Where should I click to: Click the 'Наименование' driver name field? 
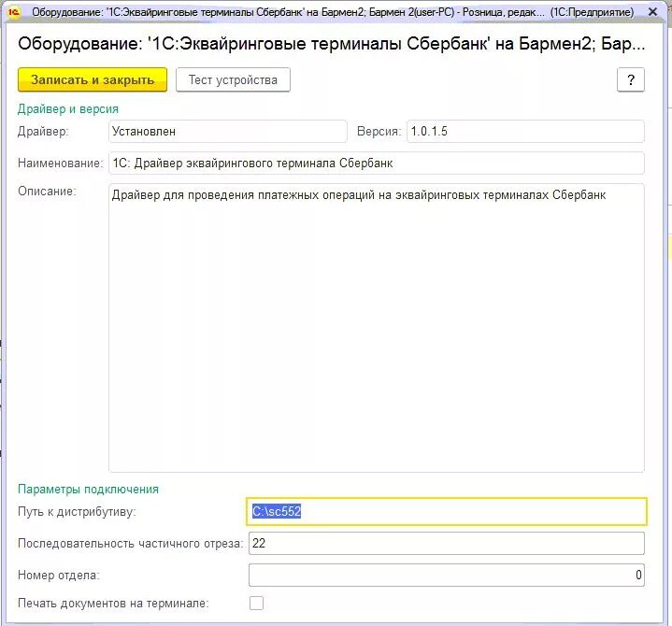[377, 163]
